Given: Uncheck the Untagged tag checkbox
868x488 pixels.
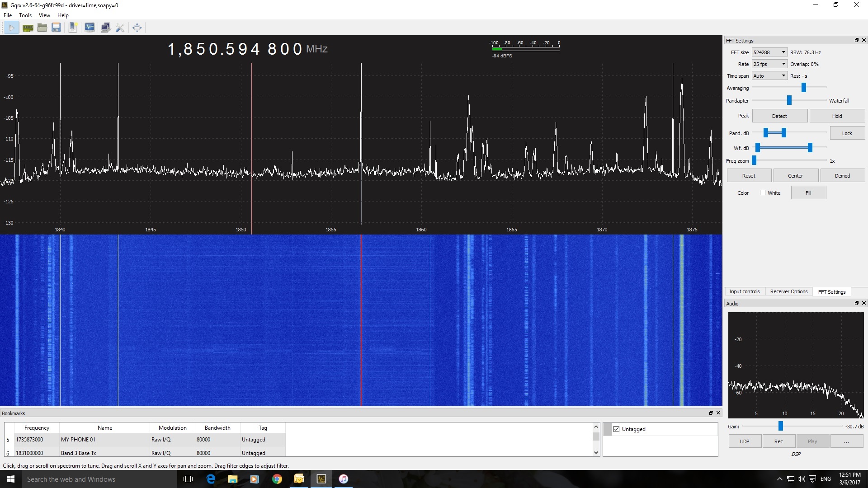Looking at the screenshot, I should pyautogui.click(x=616, y=429).
